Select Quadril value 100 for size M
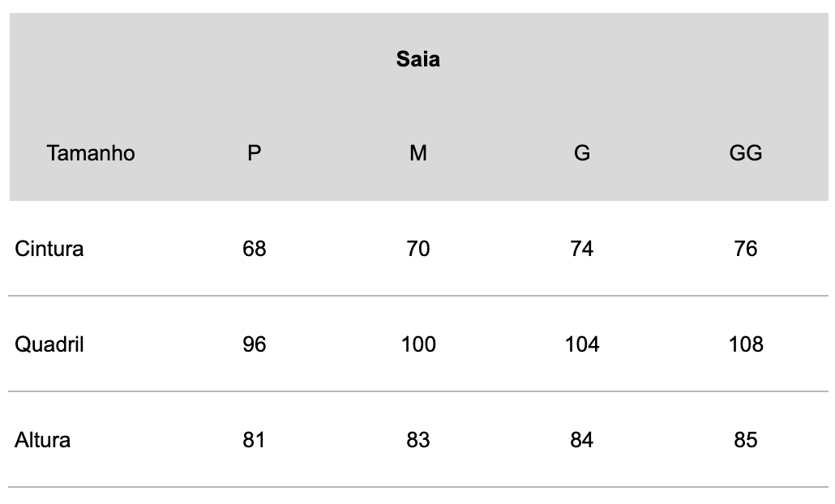The height and width of the screenshot is (504, 835). tap(418, 344)
